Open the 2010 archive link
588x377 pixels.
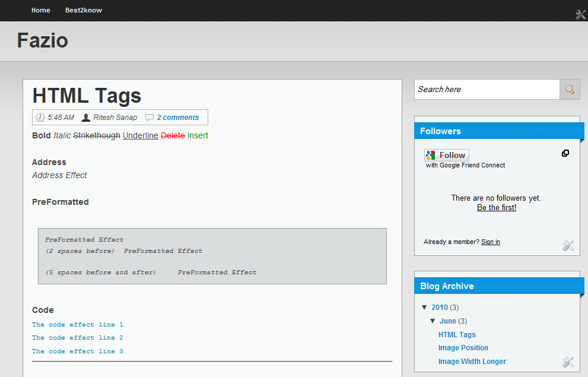pyautogui.click(x=440, y=307)
